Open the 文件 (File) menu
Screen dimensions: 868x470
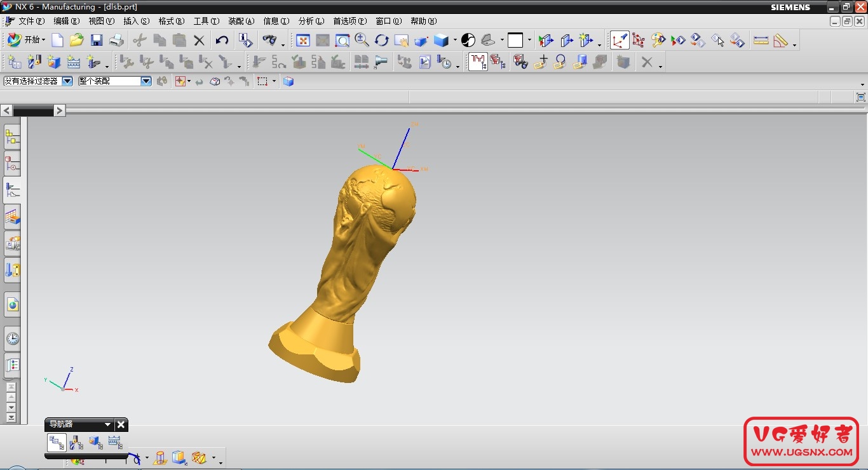pyautogui.click(x=31, y=21)
